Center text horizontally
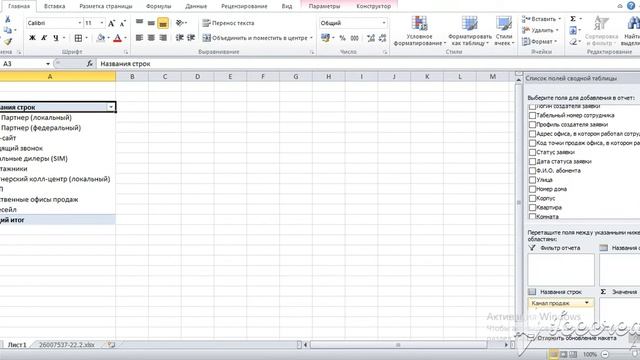640x360 pixels. pyautogui.click(x=151, y=38)
